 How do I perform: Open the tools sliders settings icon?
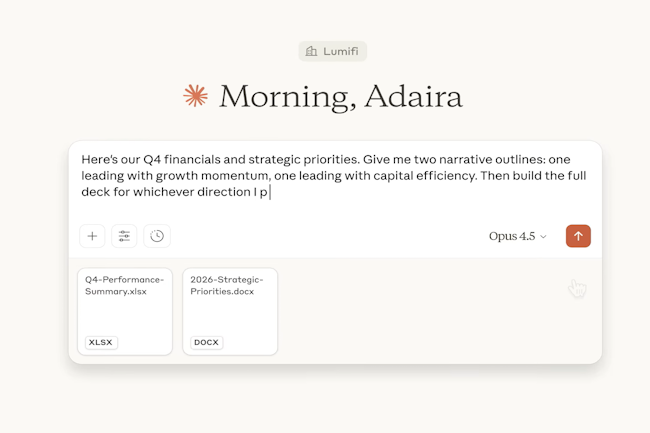pyautogui.click(x=124, y=236)
